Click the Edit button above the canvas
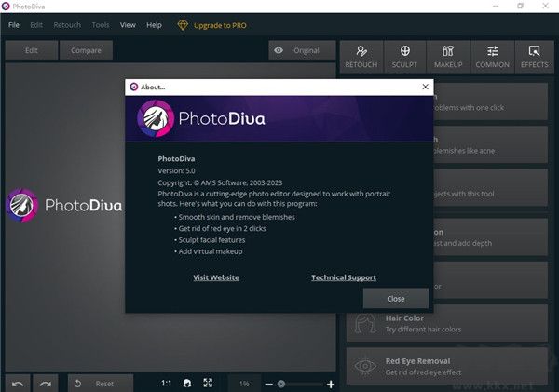Screen dimensions: 559x392 point(32,50)
